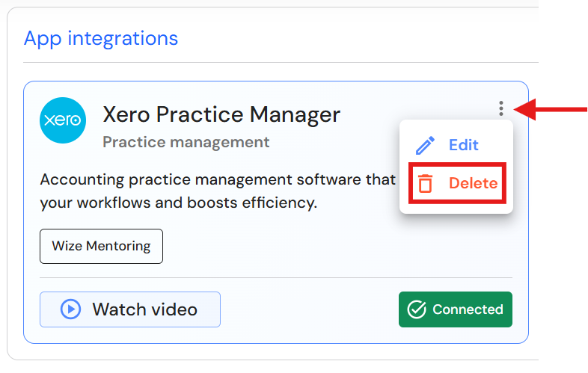Select Delete in the context menu

[x=473, y=183]
